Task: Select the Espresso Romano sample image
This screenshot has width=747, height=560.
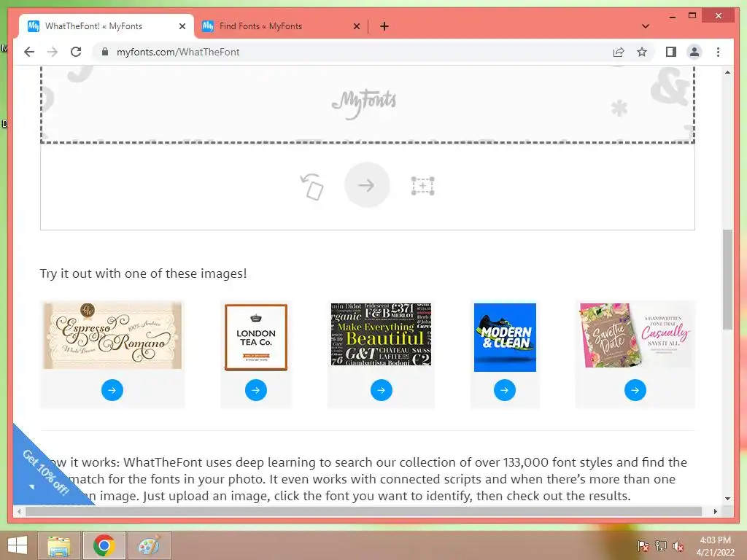Action: [x=112, y=335]
